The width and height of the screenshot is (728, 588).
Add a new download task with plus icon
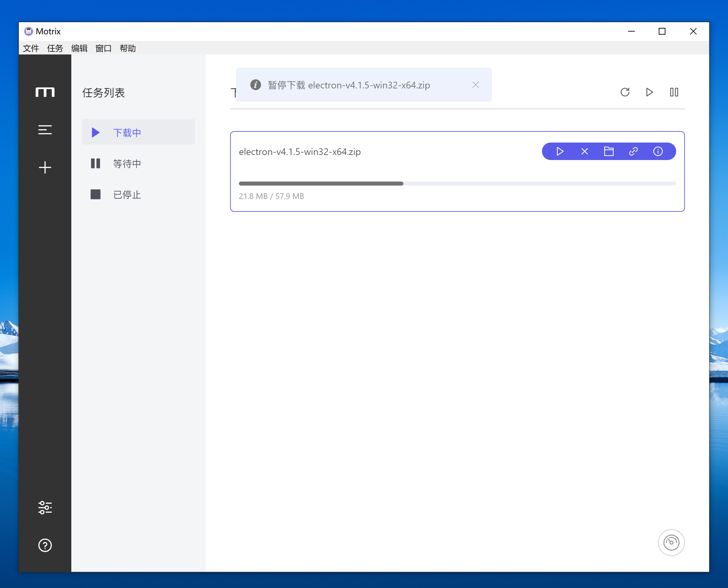[x=45, y=167]
